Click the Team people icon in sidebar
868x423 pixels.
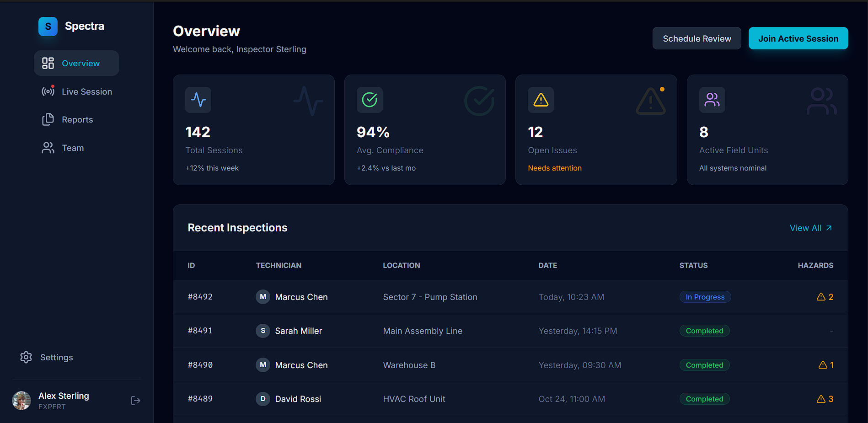pyautogui.click(x=48, y=148)
